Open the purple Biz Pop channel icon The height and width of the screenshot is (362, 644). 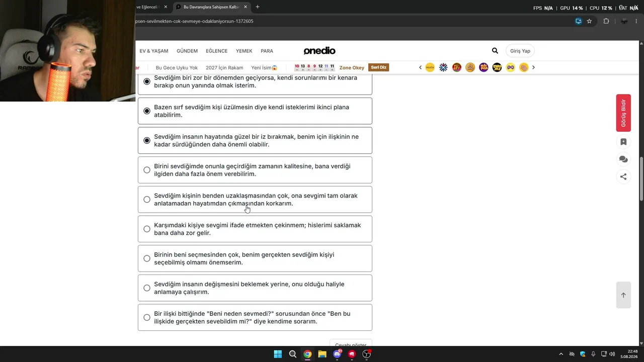pyautogui.click(x=484, y=67)
